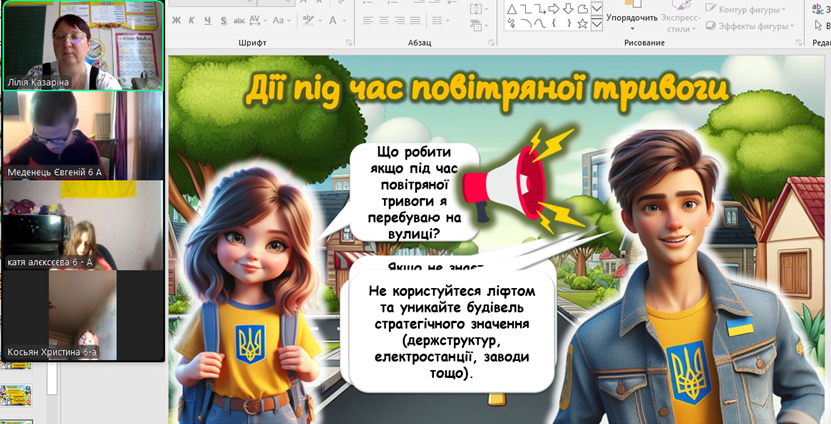This screenshot has height=424, width=831.
Task: Center align the paragraph text
Action: coord(384,20)
